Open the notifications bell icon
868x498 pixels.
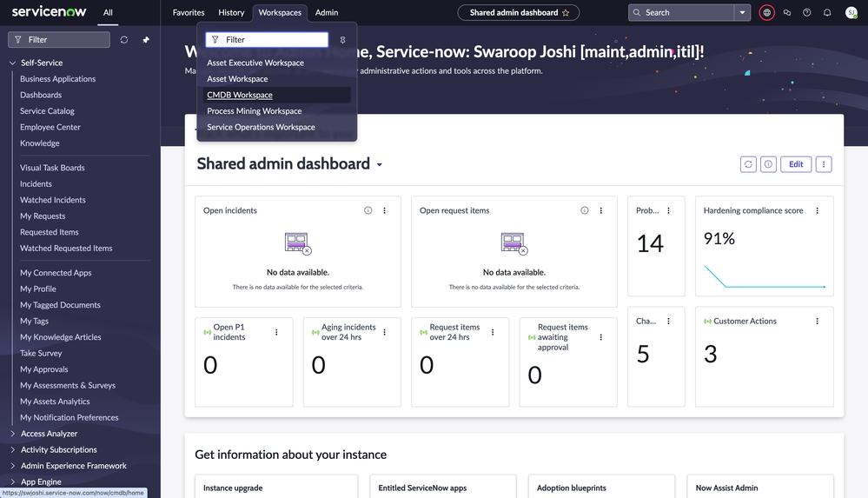pyautogui.click(x=827, y=12)
